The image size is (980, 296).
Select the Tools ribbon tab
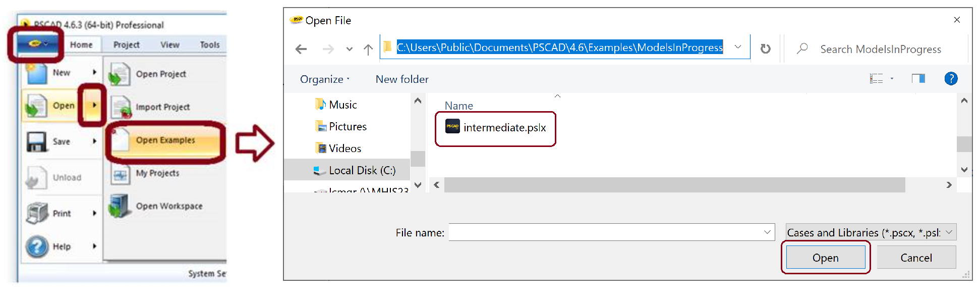point(210,44)
